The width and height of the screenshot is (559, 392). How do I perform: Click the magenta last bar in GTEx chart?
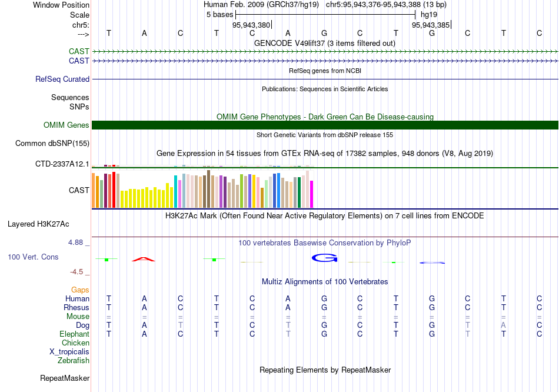tap(312, 194)
